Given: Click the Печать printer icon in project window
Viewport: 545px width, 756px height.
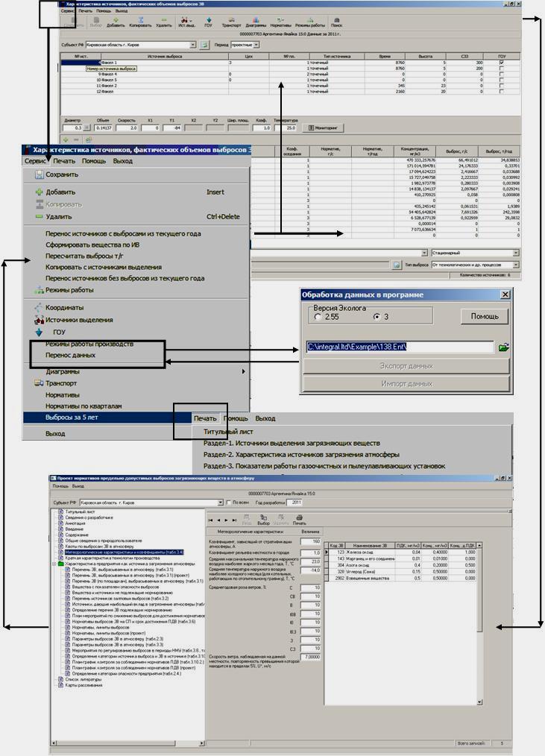Looking at the screenshot, I should pos(299,519).
